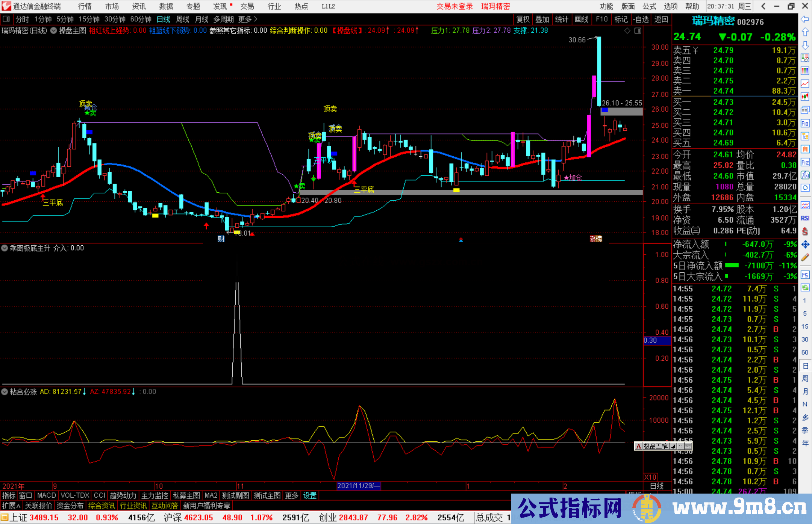Click the 设置 link in indicator bar
This screenshot has width=812, height=524.
tap(310, 495)
